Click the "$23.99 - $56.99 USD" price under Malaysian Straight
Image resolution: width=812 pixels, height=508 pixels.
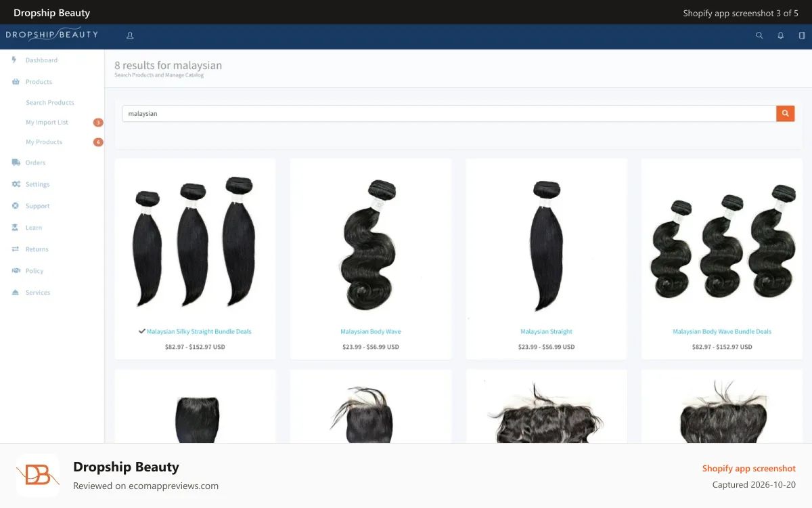tap(546, 347)
